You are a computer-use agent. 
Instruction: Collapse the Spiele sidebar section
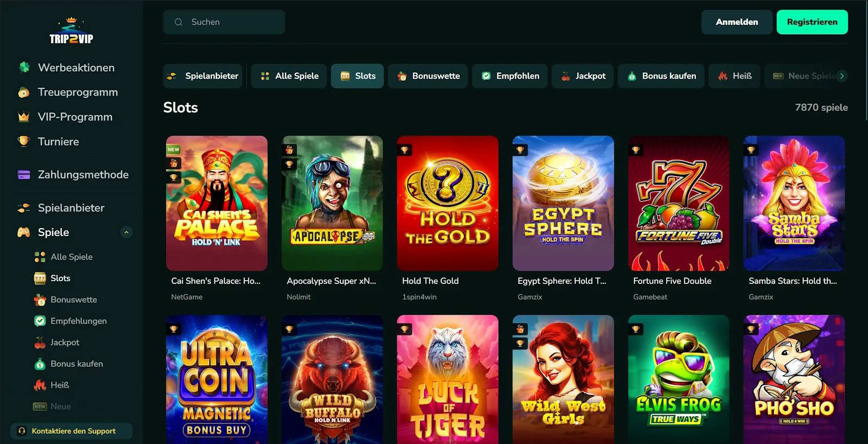126,232
